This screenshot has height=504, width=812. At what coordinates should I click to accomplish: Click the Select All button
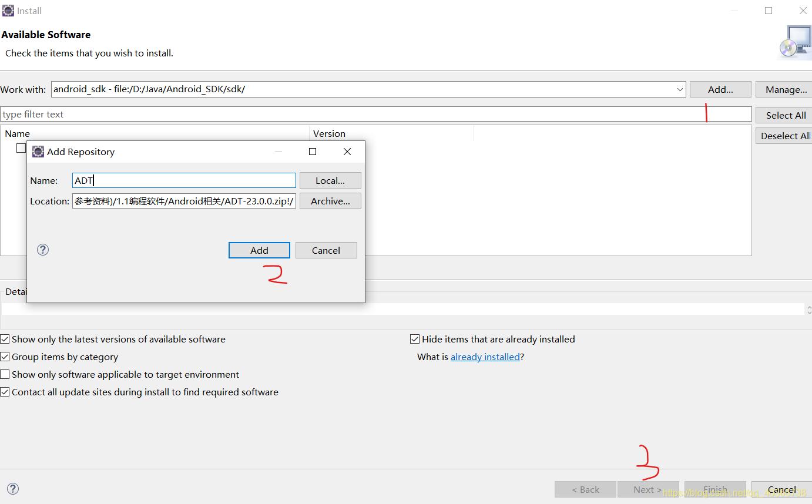(784, 115)
